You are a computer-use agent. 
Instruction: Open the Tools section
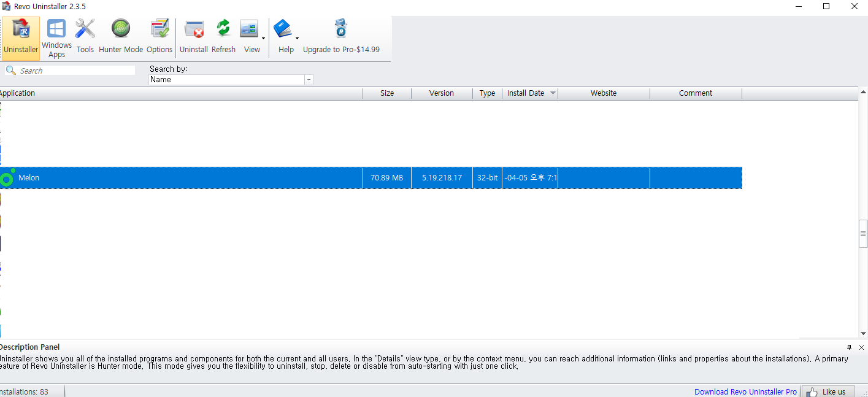tap(85, 38)
